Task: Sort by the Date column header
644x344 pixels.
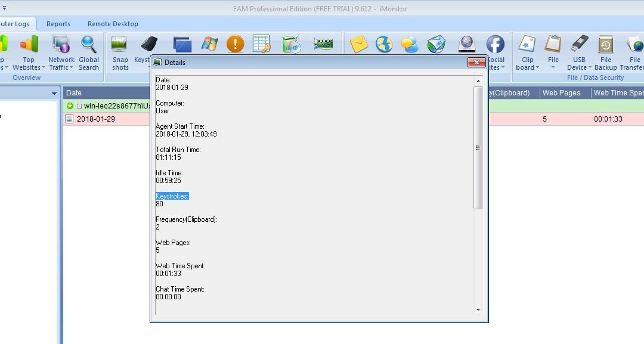Action: (x=106, y=93)
